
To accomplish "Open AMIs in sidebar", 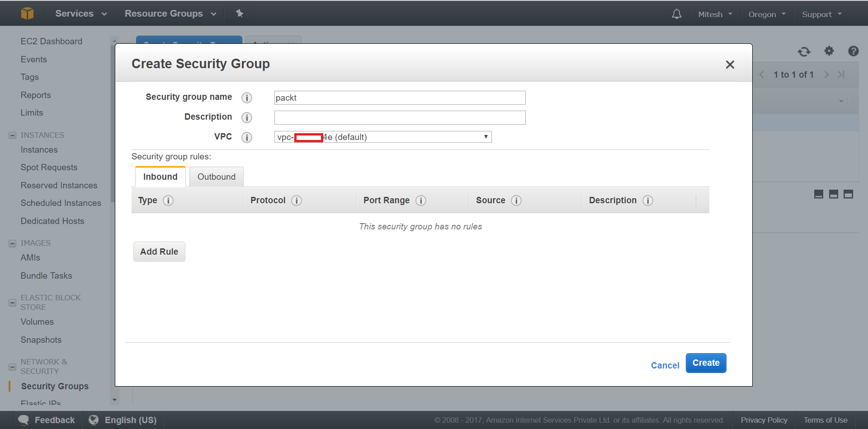I will pyautogui.click(x=30, y=257).
